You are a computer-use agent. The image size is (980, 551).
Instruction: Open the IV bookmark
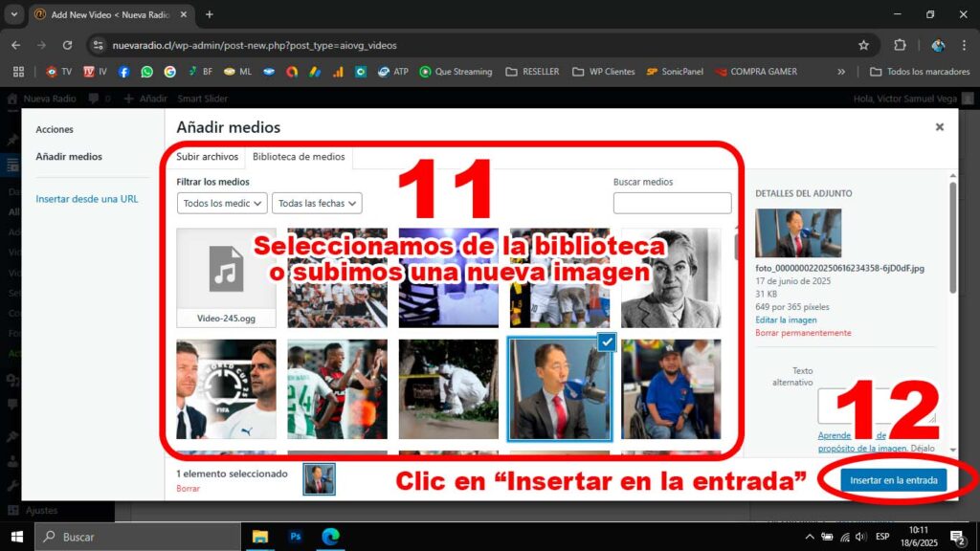95,72
